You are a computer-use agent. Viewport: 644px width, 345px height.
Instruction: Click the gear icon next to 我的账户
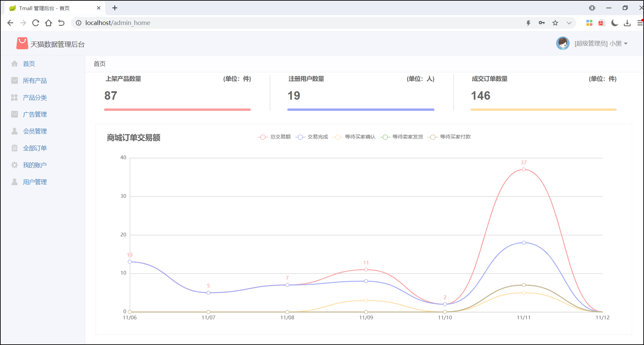coord(15,165)
